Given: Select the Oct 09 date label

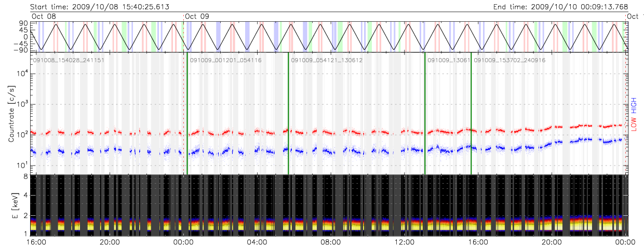Looking at the screenshot, I should (x=197, y=17).
